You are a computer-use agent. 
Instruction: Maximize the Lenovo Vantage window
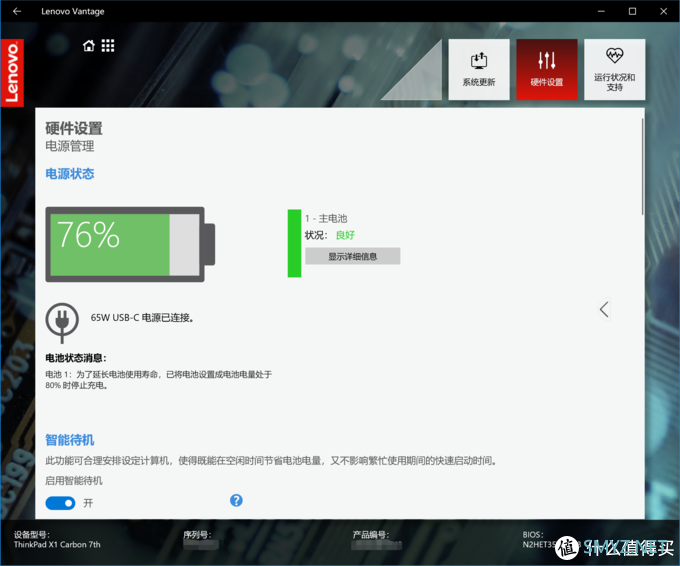(633, 11)
